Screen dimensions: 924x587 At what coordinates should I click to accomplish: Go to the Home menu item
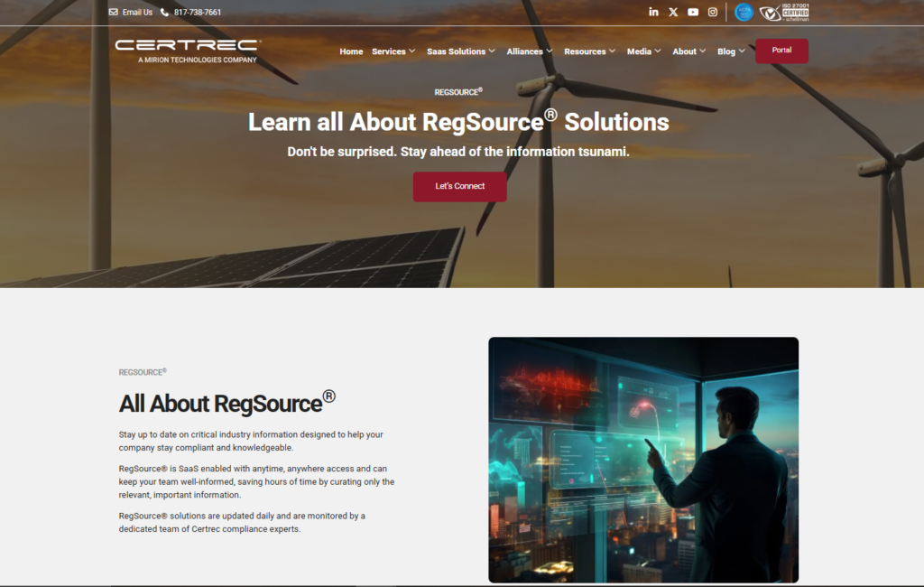click(351, 51)
